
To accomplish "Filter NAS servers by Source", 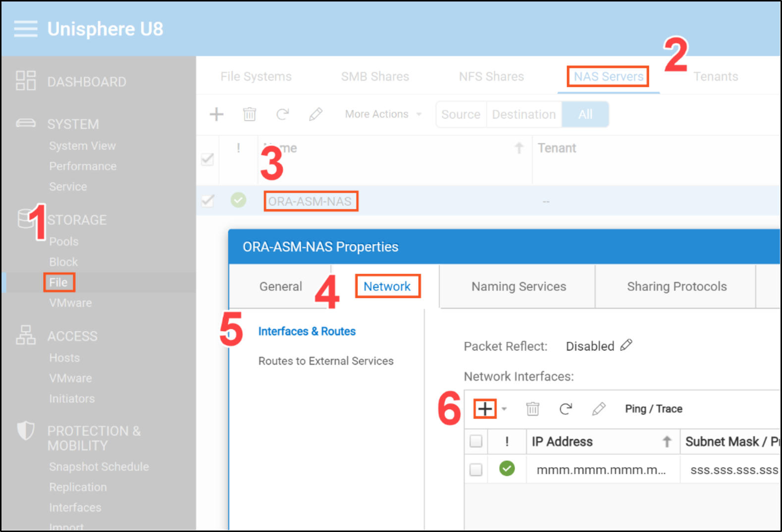I will point(461,114).
